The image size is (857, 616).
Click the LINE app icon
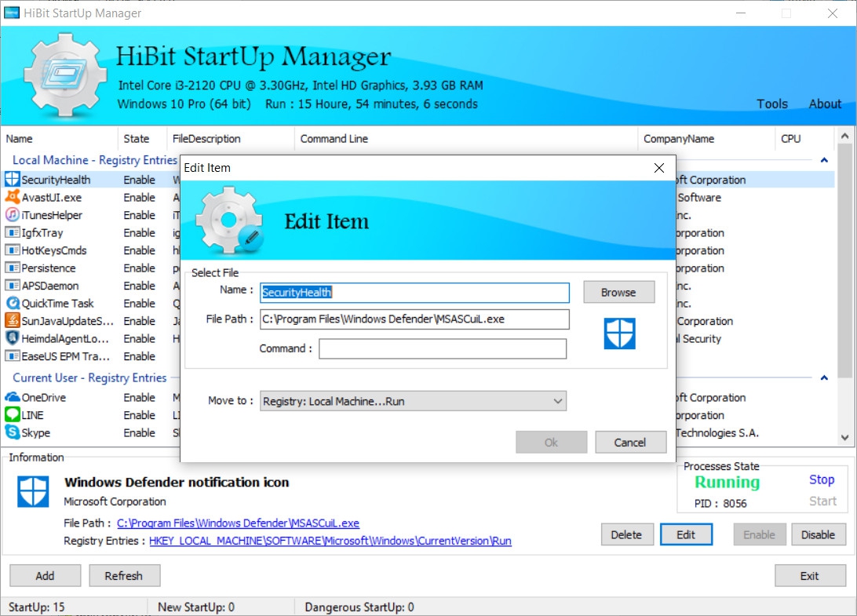[12, 415]
